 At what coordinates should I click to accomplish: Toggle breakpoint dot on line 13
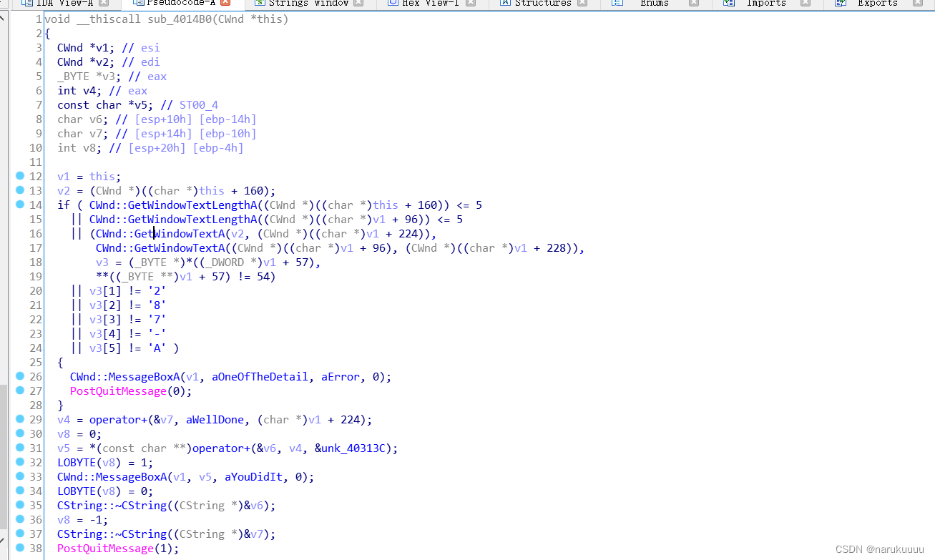point(20,190)
